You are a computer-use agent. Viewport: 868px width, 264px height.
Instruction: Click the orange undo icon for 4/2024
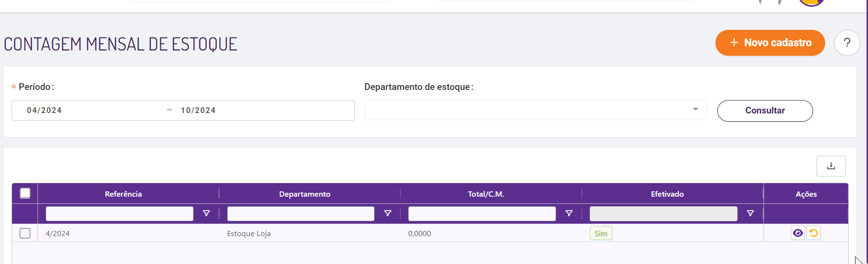click(814, 233)
